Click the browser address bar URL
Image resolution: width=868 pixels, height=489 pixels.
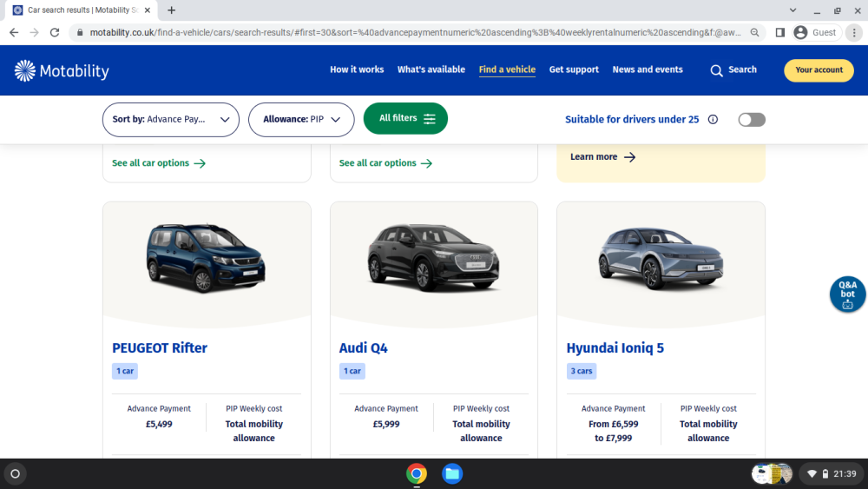[415, 33]
